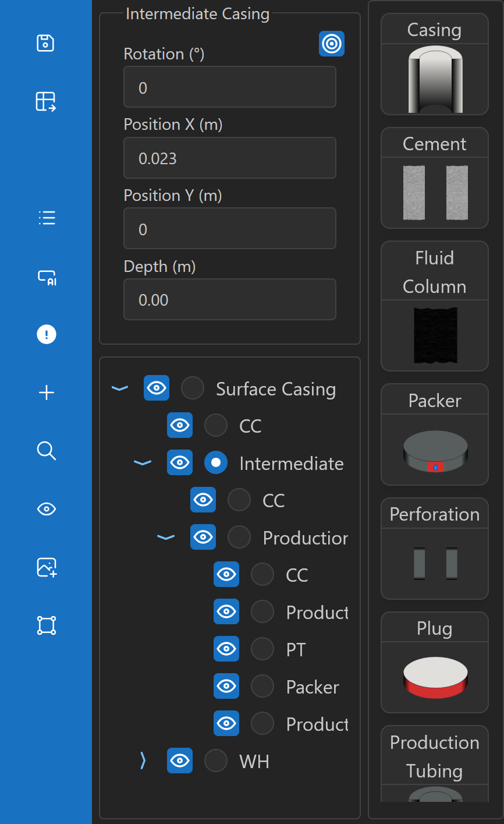This screenshot has height=824, width=504.
Task: Open the list view icon
Action: coord(47,218)
